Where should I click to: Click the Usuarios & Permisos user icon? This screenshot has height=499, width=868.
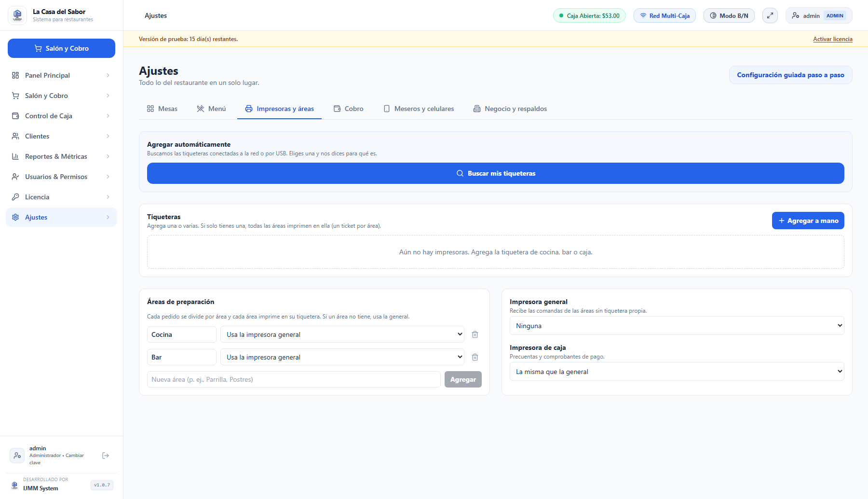[x=15, y=177]
